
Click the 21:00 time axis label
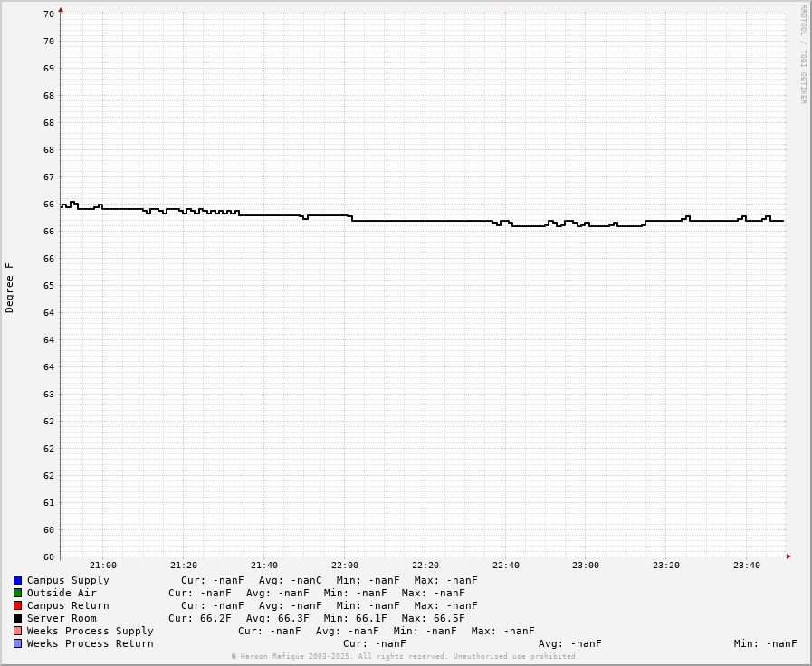click(102, 566)
